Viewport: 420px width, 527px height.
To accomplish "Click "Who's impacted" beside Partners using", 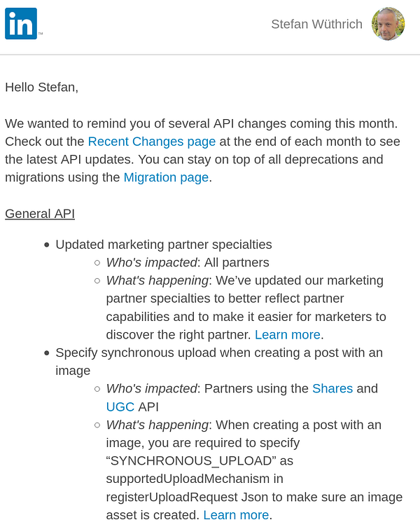I will (150, 388).
